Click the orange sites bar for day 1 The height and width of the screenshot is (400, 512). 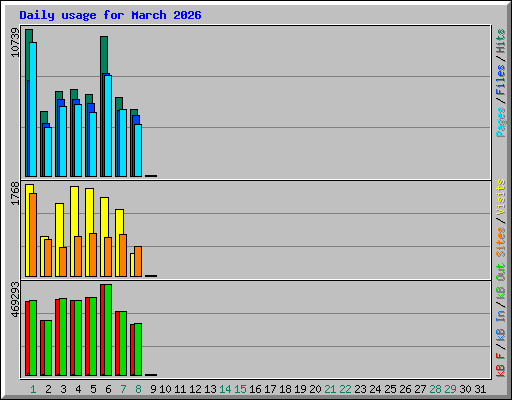[x=33, y=235]
